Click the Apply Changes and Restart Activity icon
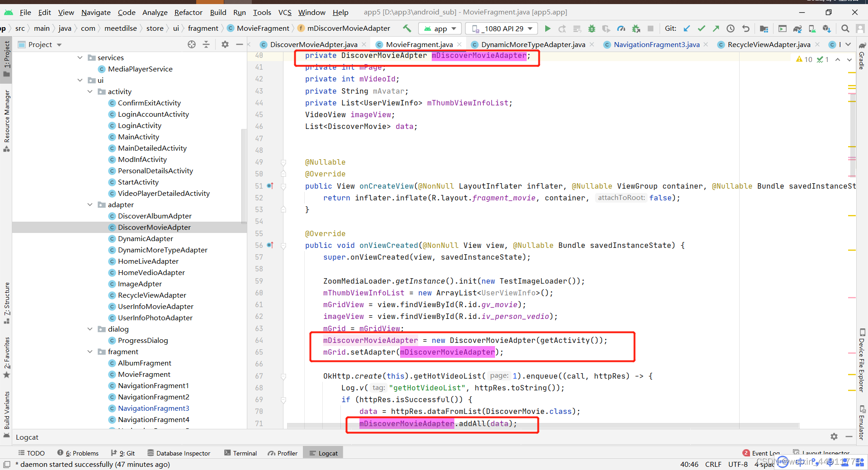 point(562,28)
